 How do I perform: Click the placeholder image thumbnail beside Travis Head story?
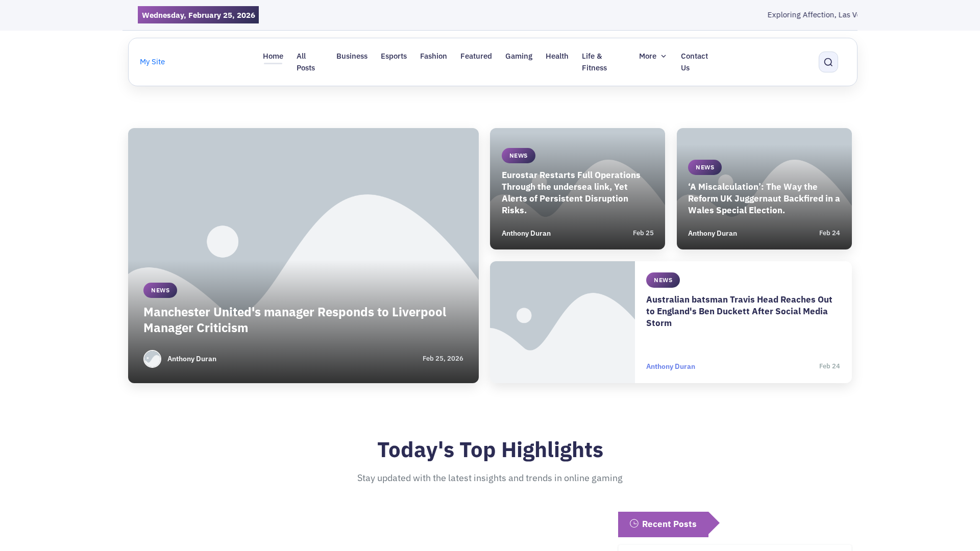click(561, 321)
